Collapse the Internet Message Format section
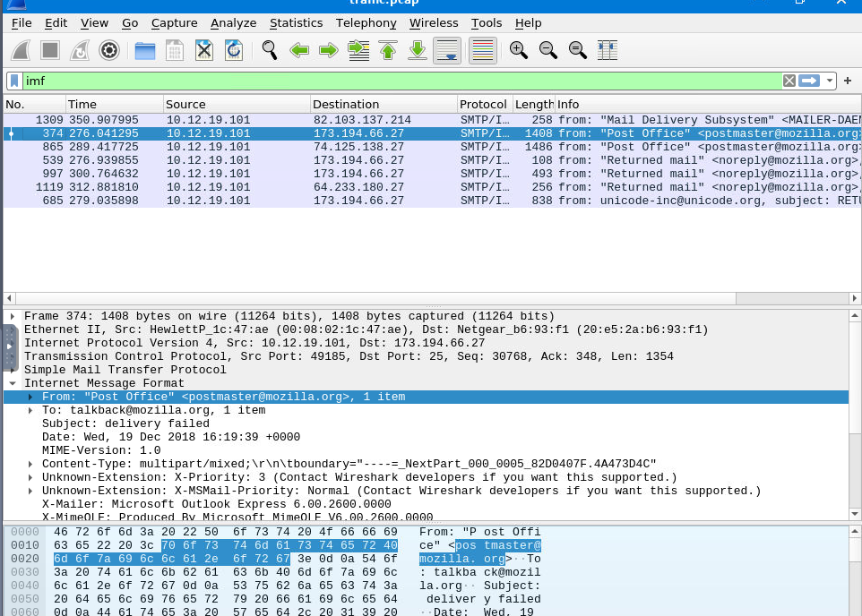 [x=13, y=383]
